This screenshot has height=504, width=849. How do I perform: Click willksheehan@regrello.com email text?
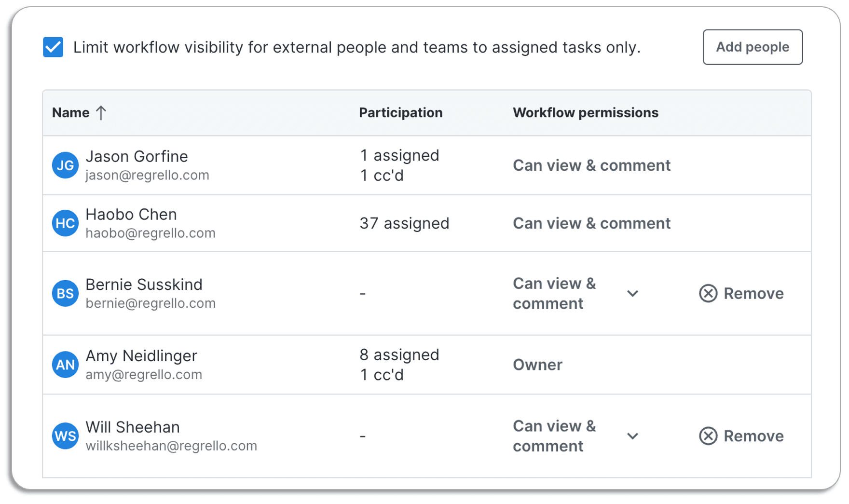(171, 446)
